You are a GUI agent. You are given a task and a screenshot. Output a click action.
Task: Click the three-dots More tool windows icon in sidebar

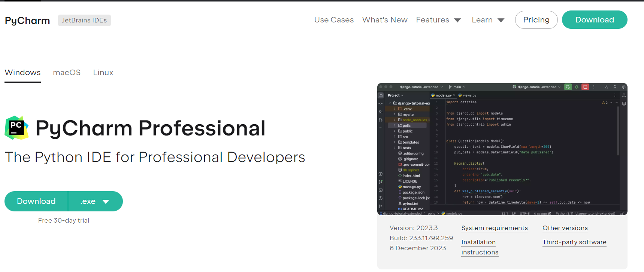(381, 128)
